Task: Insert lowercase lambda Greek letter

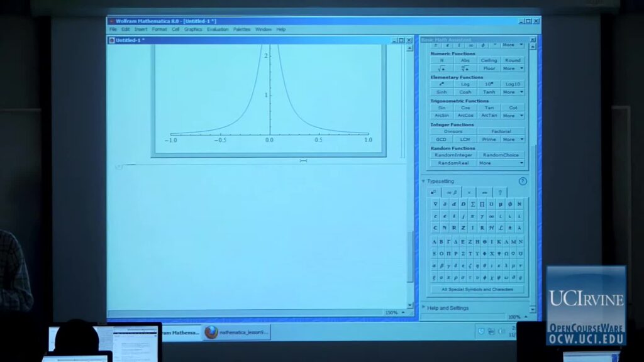Action: 506,266
